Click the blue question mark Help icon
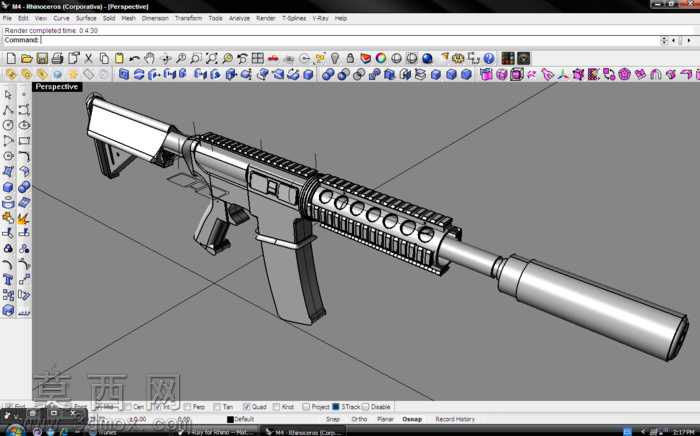 [489, 58]
